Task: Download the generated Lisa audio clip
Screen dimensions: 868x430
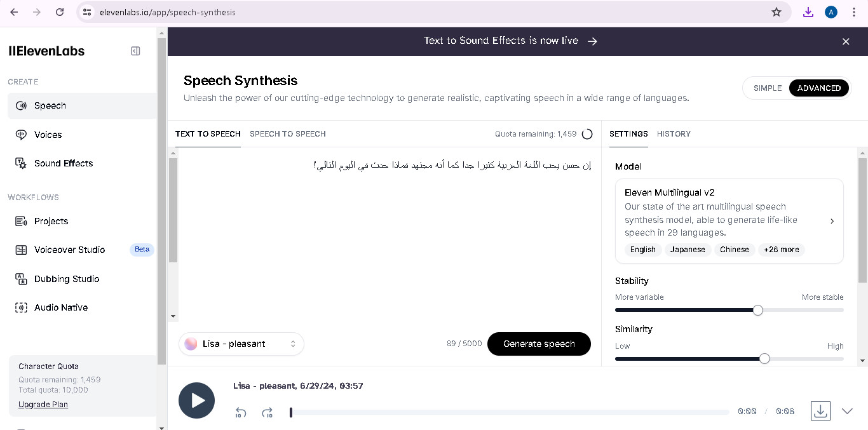Action: click(820, 411)
